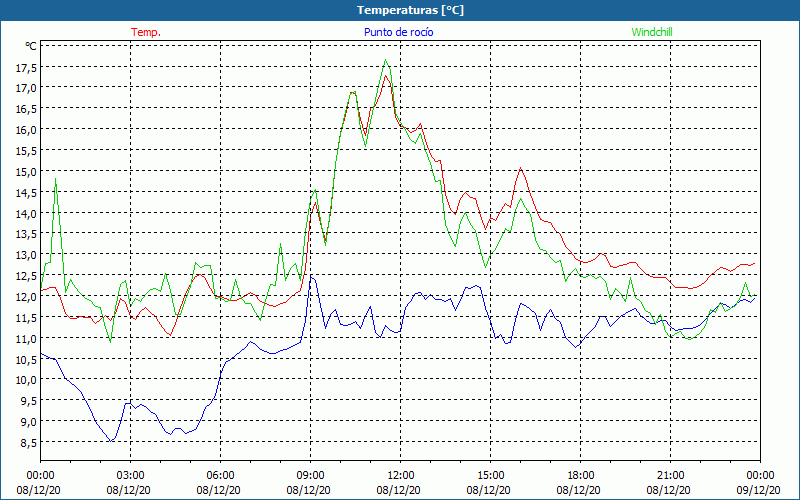Click the 15,5 y-axis value

(27, 151)
